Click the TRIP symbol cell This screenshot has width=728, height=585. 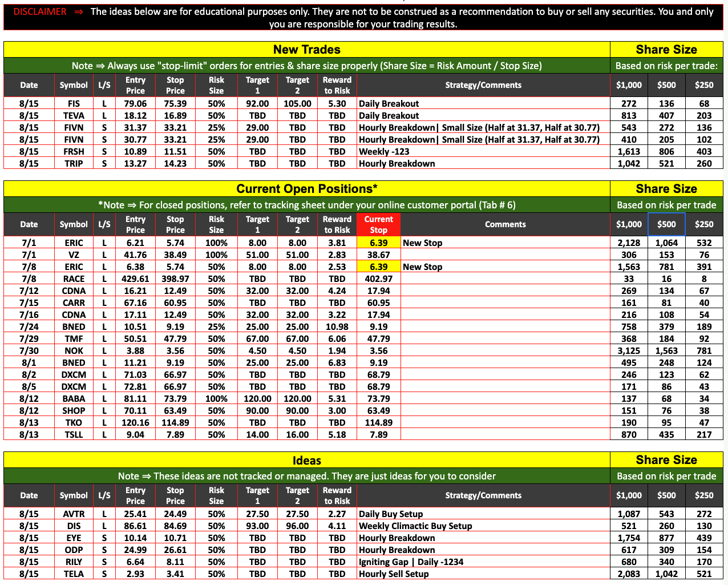click(x=74, y=163)
